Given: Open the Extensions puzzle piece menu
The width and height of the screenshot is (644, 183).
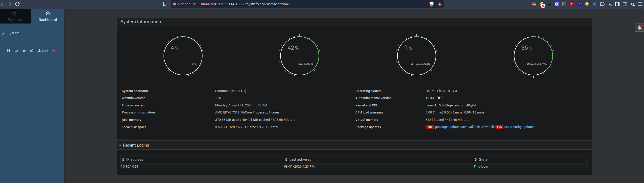Looking at the screenshot, I should pyautogui.click(x=602, y=4).
